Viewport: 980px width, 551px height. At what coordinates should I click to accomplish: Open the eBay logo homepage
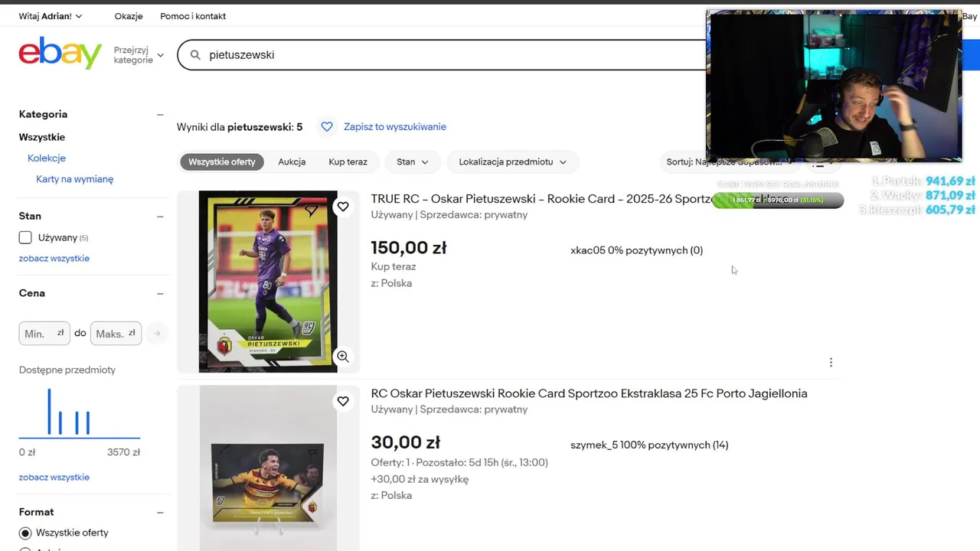(60, 53)
